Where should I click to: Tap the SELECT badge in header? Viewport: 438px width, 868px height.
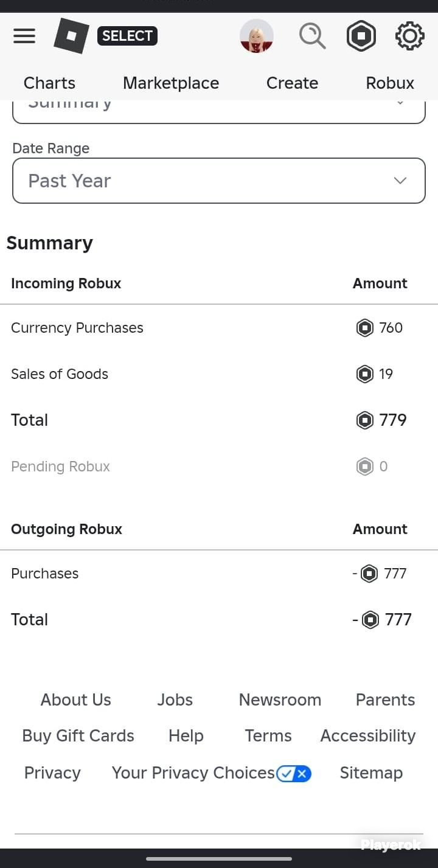[x=127, y=36]
